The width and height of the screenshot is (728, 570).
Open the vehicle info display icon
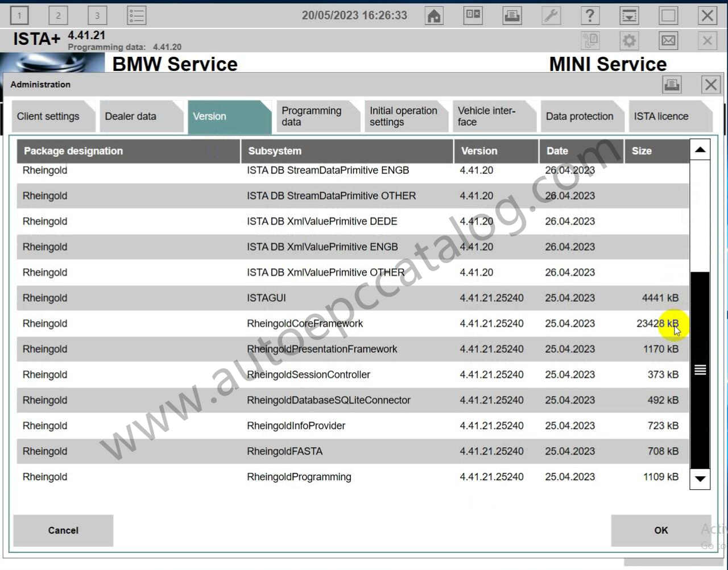coord(473,15)
